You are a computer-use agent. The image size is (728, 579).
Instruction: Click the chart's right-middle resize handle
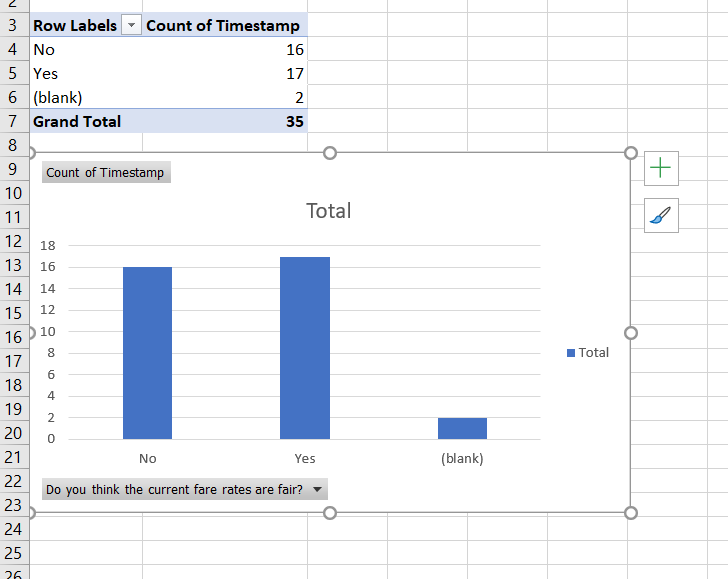click(x=630, y=333)
